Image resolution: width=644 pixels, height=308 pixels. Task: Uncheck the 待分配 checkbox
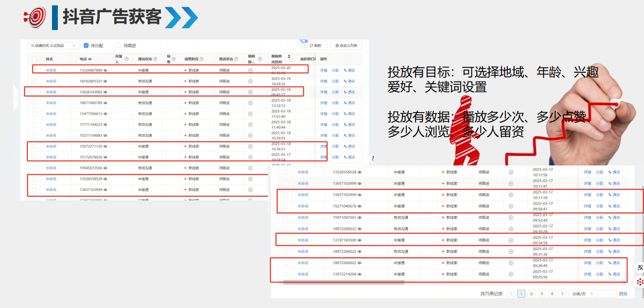click(86, 46)
